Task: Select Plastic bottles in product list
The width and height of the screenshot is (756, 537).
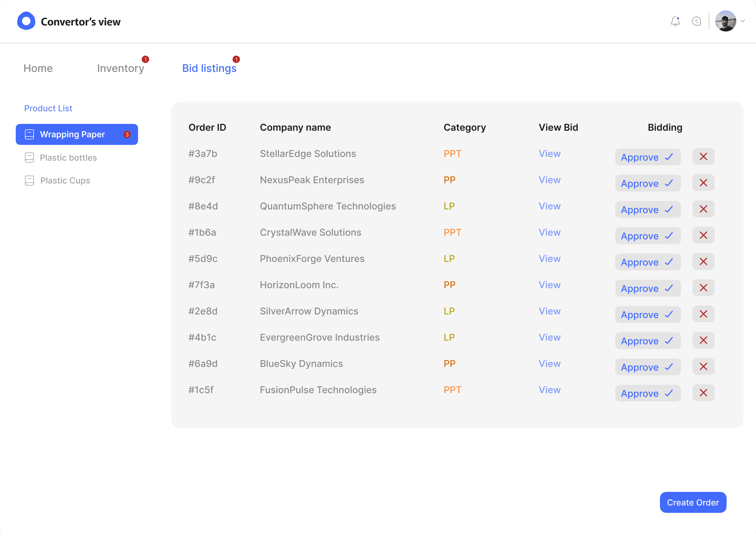Action: click(68, 158)
